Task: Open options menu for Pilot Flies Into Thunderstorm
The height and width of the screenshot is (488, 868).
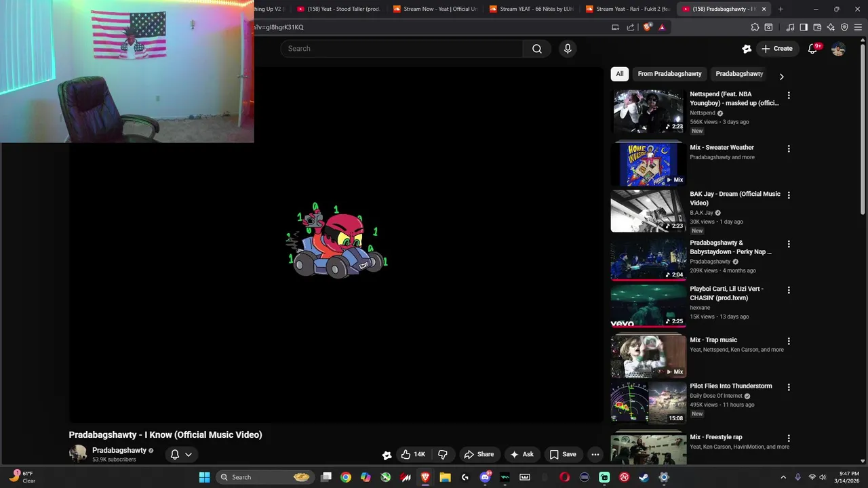Action: coord(789,387)
